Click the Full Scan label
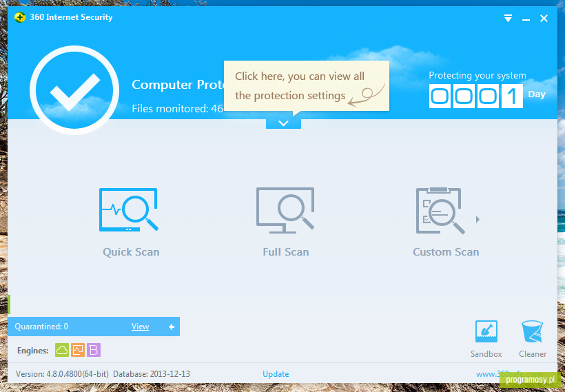Image resolution: width=565 pixels, height=392 pixels. click(286, 252)
